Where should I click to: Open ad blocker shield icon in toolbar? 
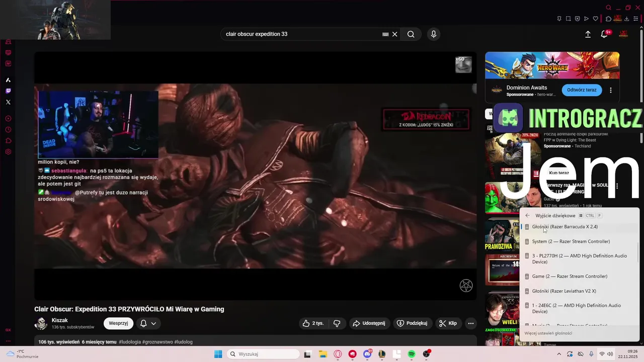point(577,19)
